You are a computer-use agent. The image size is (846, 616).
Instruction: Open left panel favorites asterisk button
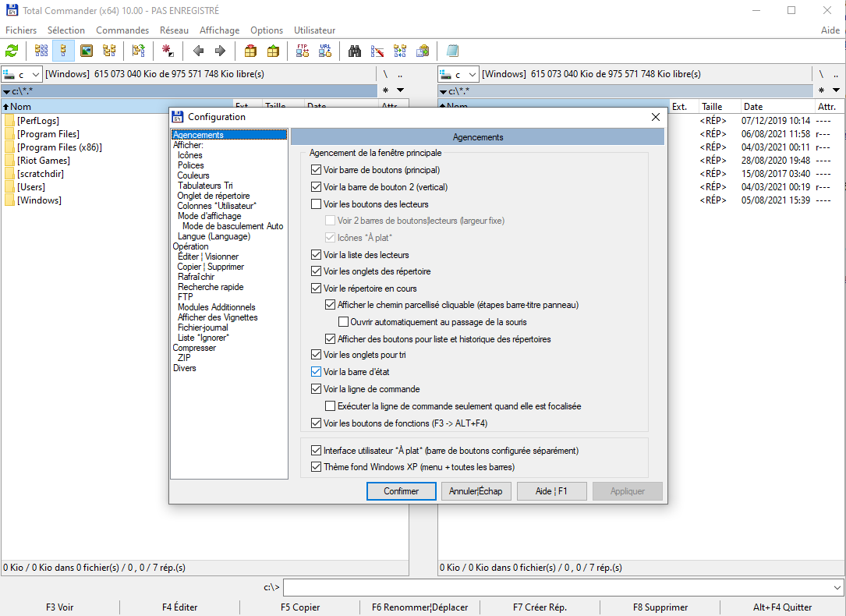385,90
